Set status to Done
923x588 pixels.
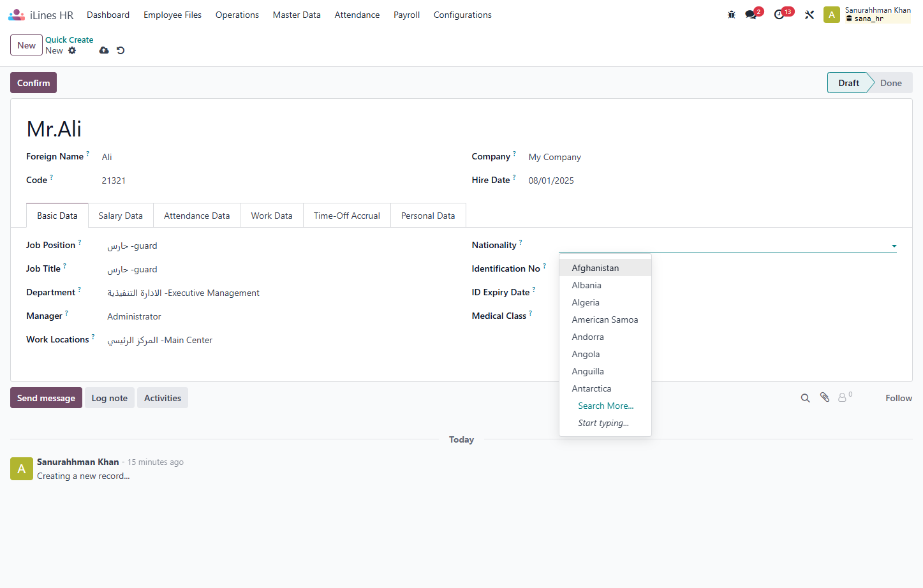pos(891,83)
